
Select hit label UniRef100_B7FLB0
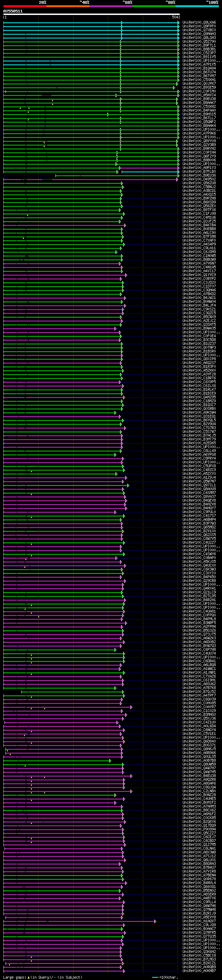(199, 172)
